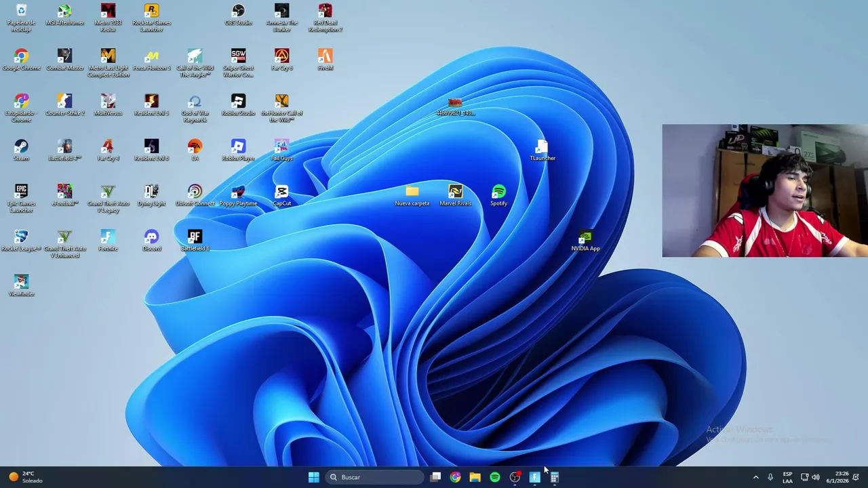
Task: Switch to OBS Studio in the taskbar
Action: 515,477
